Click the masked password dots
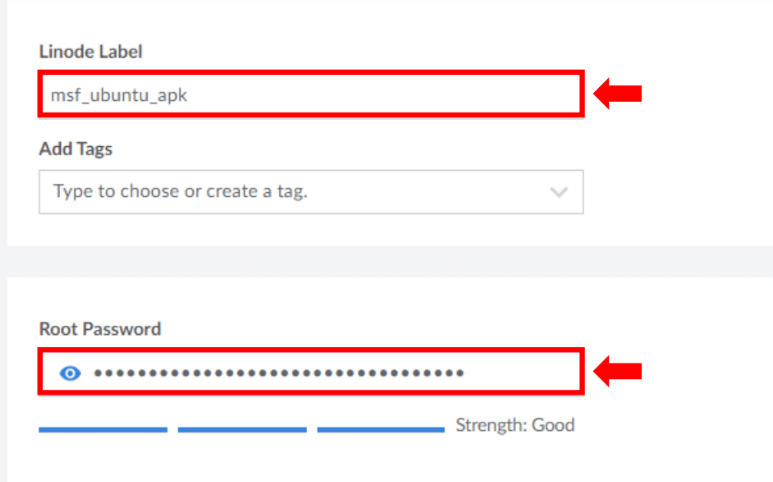Screen dimensions: 773x482 278,374
